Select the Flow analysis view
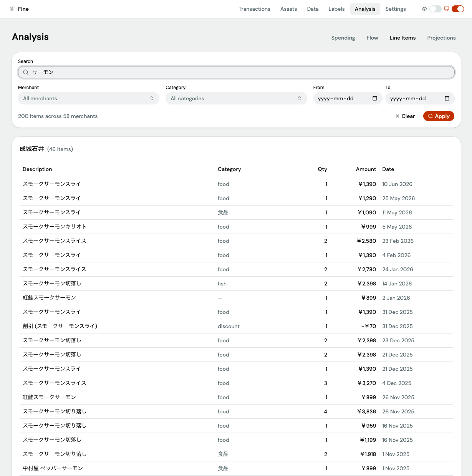This screenshot has height=476, width=472. [372, 38]
